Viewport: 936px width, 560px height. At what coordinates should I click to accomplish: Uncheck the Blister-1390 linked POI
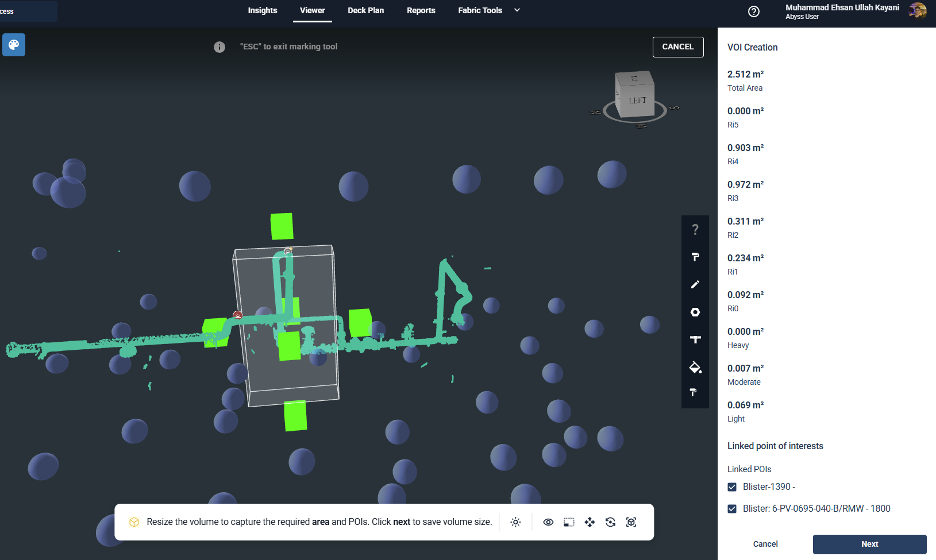pos(732,487)
